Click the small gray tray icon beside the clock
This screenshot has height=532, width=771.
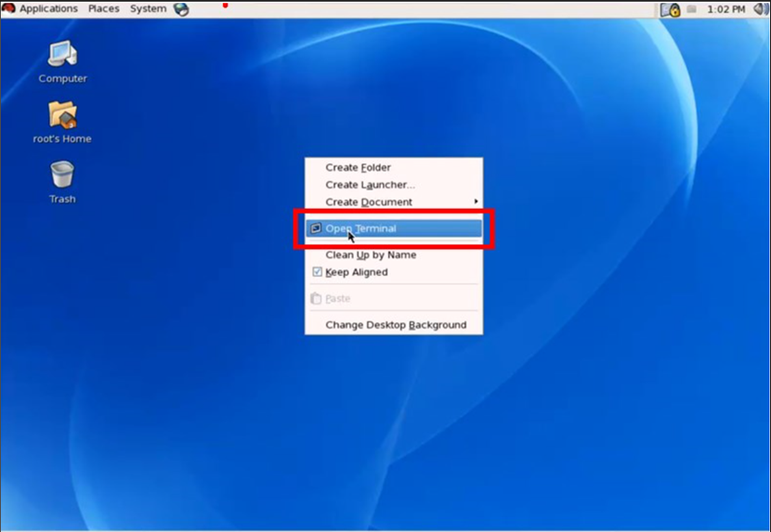click(691, 9)
